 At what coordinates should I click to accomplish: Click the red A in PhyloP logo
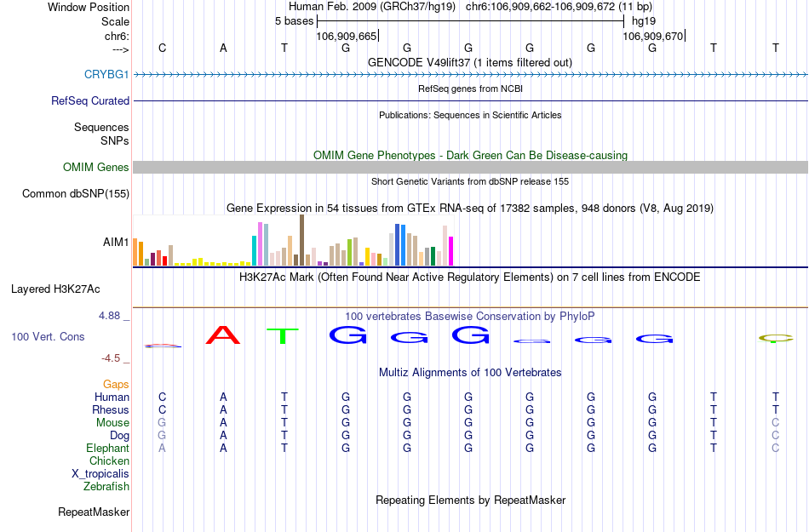point(223,335)
